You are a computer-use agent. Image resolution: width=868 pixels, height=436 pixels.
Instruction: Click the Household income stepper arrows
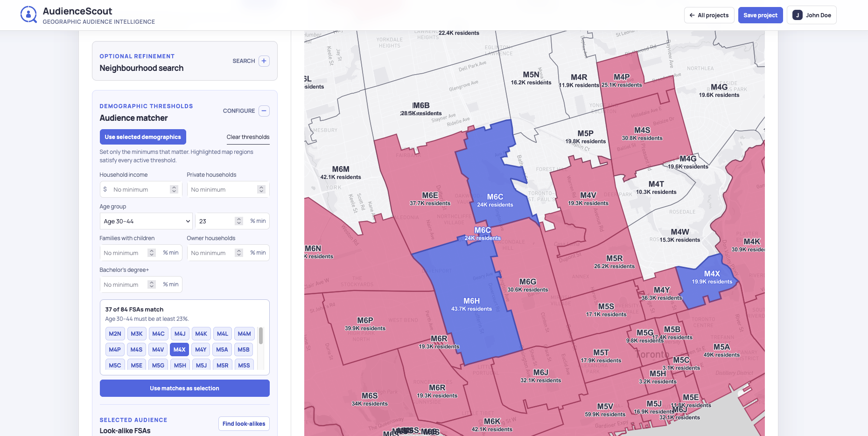(174, 189)
